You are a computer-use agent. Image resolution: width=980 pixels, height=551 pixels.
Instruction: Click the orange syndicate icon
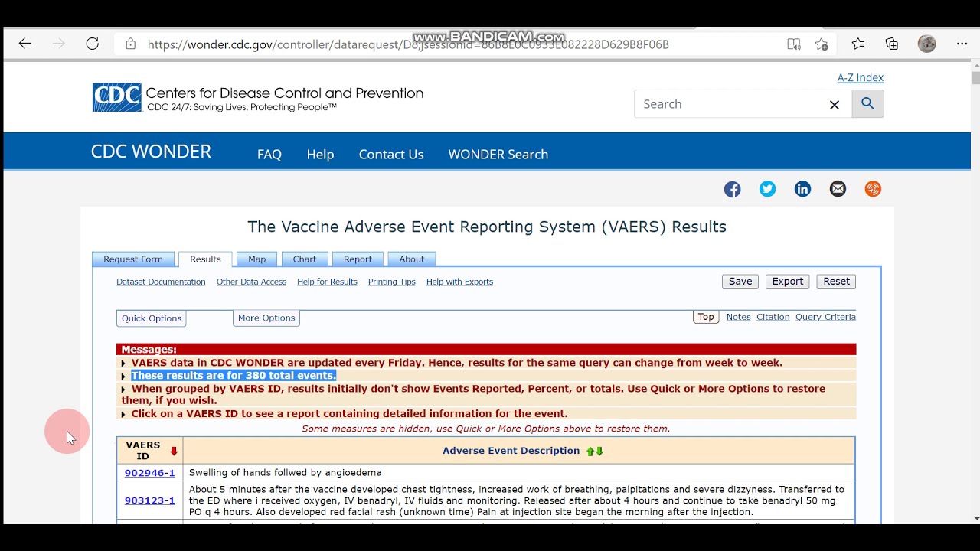click(x=873, y=189)
